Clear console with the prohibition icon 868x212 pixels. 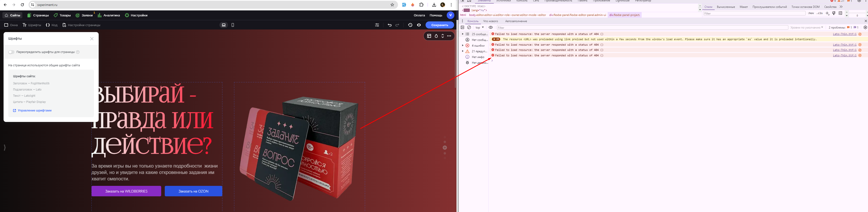point(469,28)
